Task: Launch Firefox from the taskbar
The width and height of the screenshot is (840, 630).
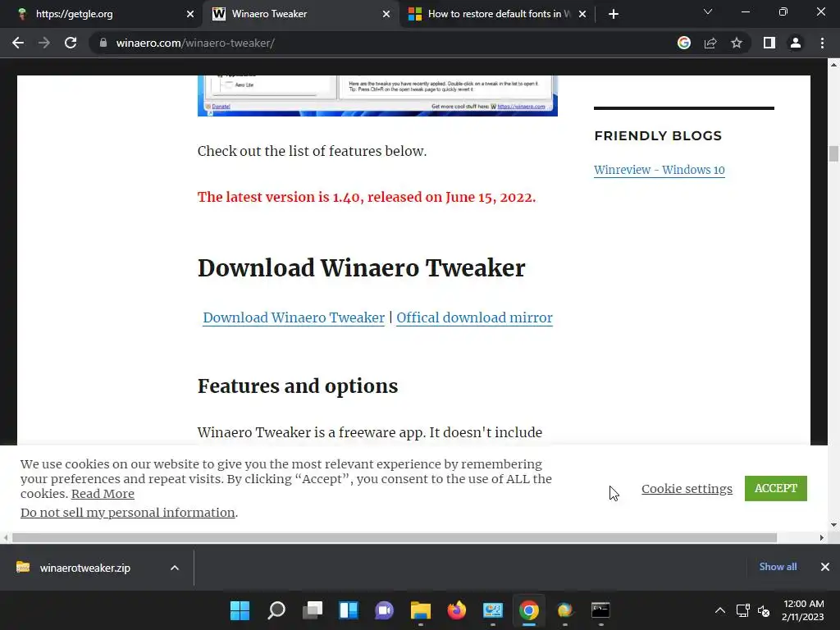Action: (456, 610)
